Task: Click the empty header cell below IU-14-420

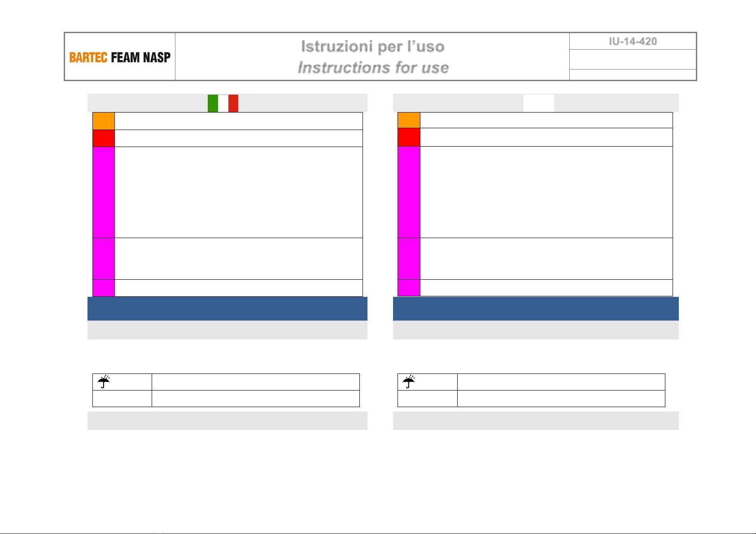Action: [x=633, y=59]
